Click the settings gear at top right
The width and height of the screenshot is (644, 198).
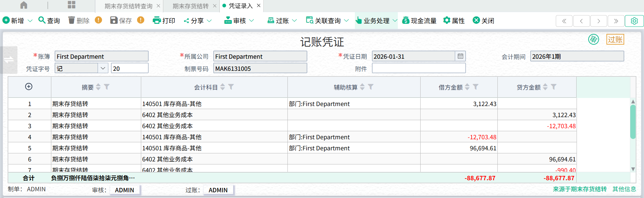click(x=634, y=21)
